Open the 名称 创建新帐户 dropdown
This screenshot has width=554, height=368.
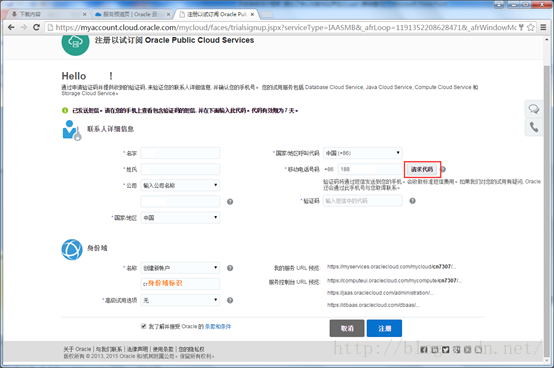pyautogui.click(x=180, y=268)
